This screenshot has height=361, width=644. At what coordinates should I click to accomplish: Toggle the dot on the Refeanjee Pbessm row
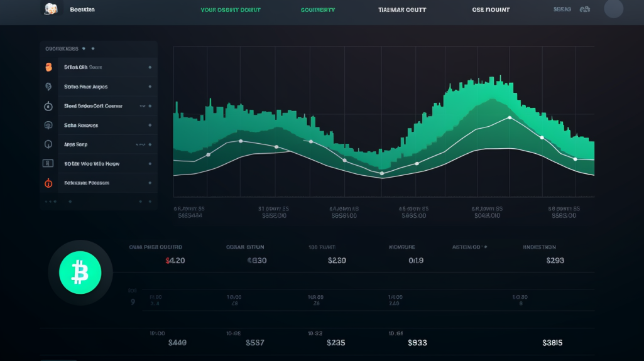(150, 183)
